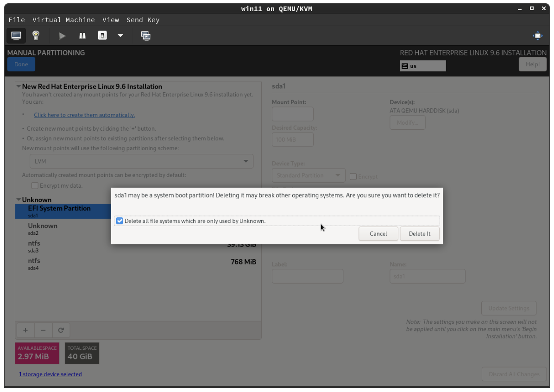Open the Virtual Machine menu
554x392 pixels.
click(x=63, y=20)
